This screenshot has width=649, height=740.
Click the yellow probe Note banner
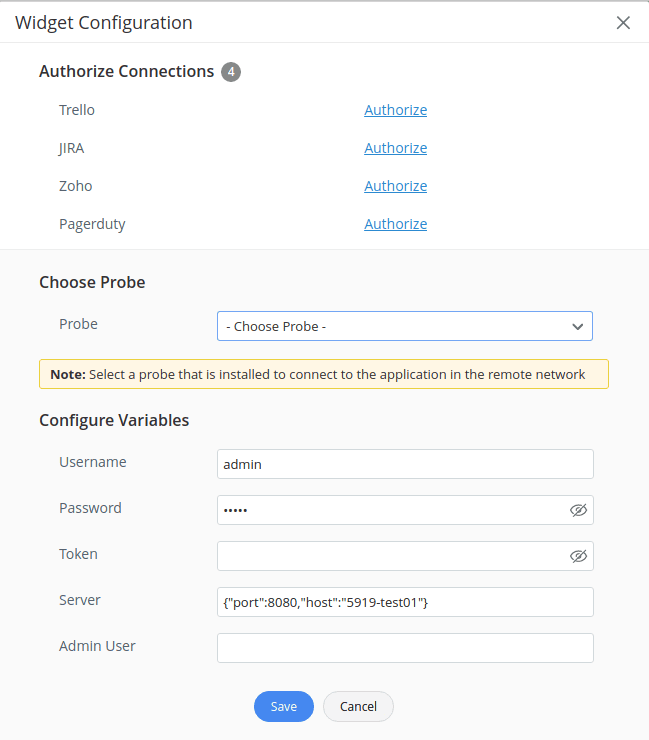(x=323, y=374)
